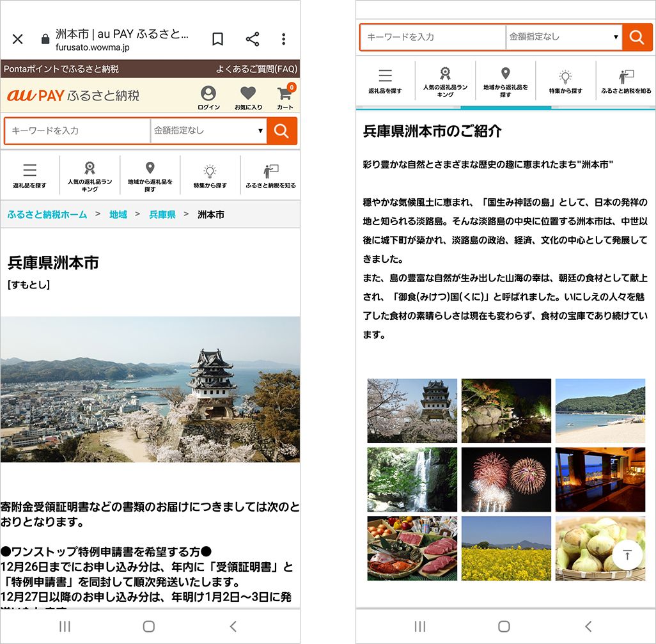Tap 兵庫県洲本市のご紹介 heading
This screenshot has width=656, height=644.
click(x=432, y=131)
